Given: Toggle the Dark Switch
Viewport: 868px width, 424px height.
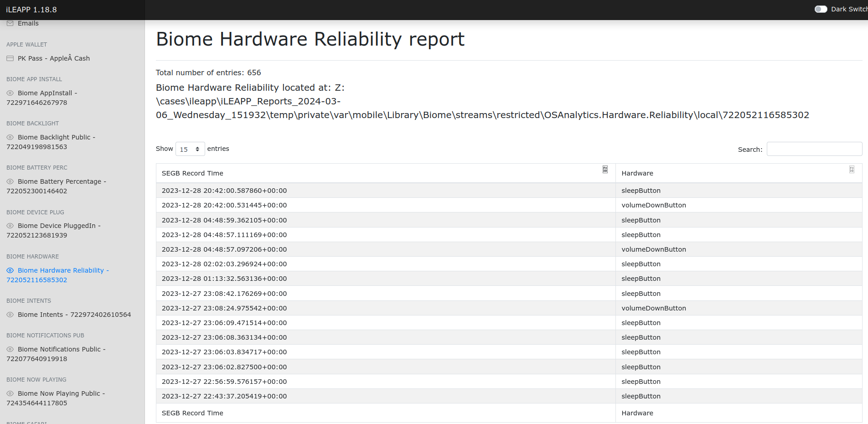Looking at the screenshot, I should pyautogui.click(x=821, y=9).
